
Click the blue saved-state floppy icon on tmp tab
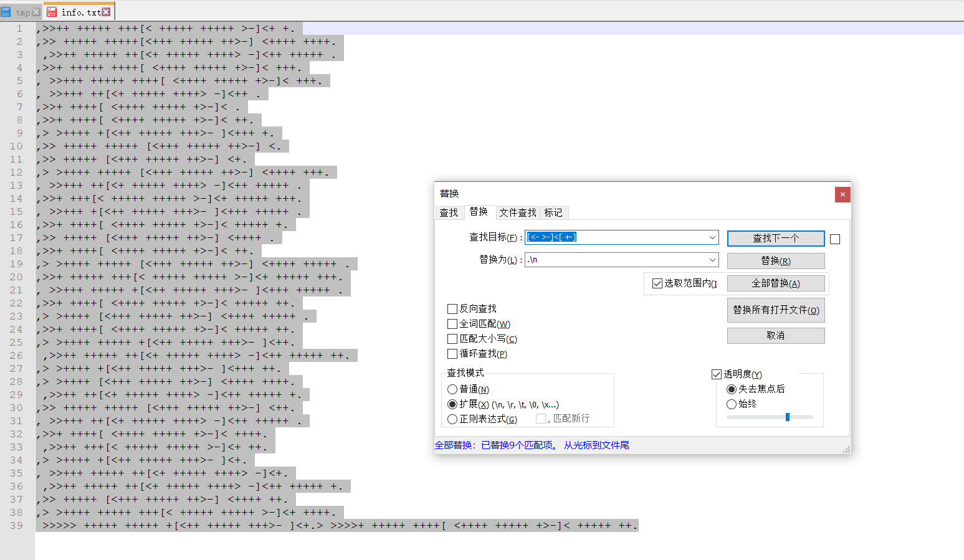click(x=6, y=11)
